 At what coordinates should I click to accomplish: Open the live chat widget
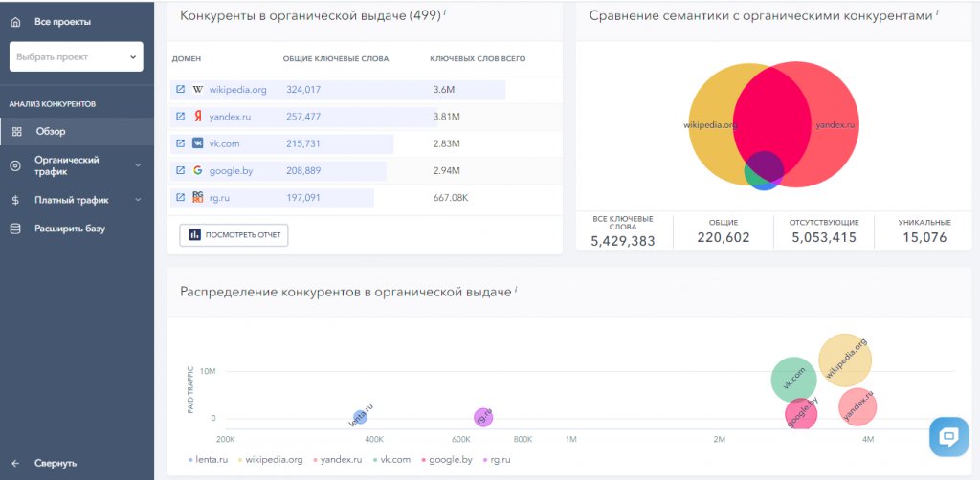pyautogui.click(x=948, y=436)
